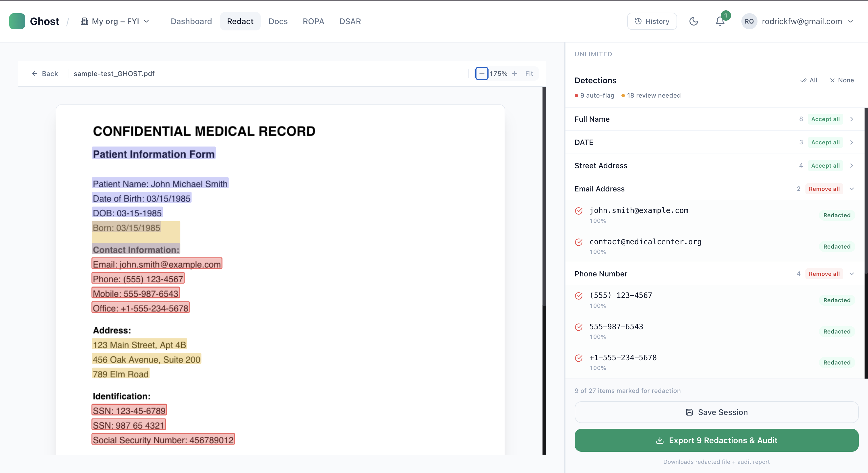Image resolution: width=868 pixels, height=473 pixels.
Task: Toggle redaction check for contact@medicalcenter.org
Action: tap(579, 242)
